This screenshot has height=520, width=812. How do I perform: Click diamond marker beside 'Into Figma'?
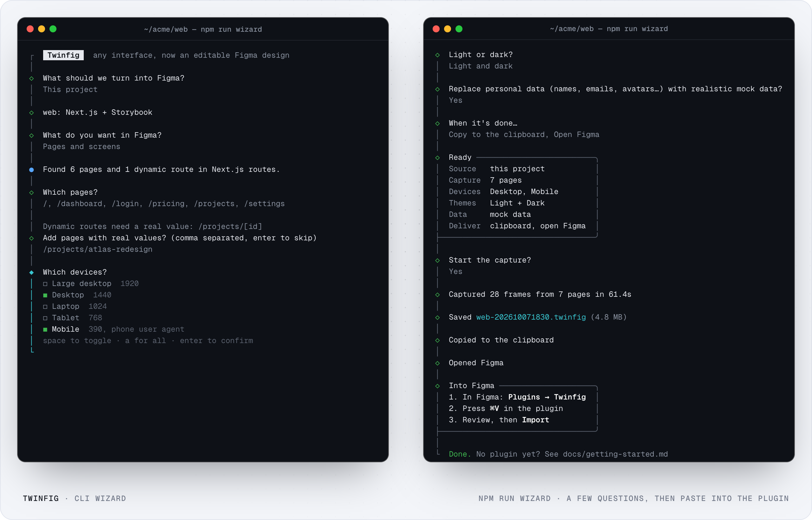coord(437,386)
